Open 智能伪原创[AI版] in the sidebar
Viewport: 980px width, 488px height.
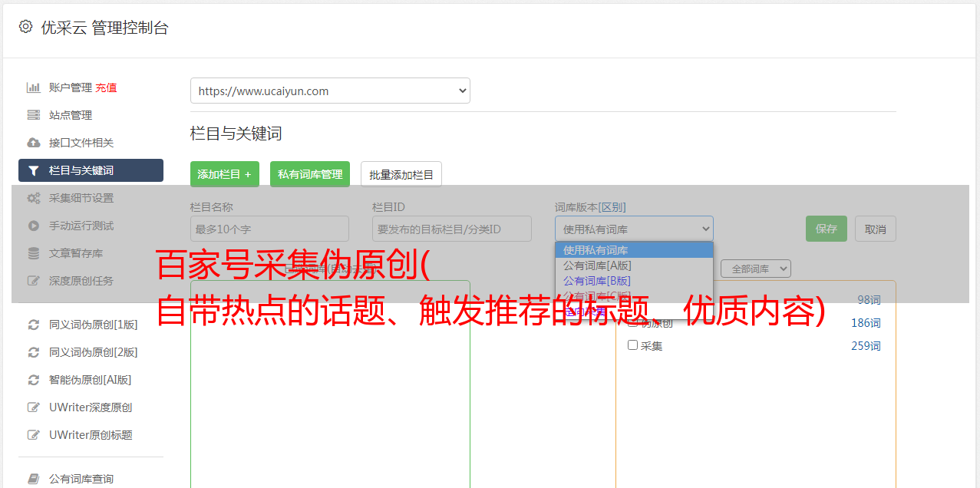point(91,380)
